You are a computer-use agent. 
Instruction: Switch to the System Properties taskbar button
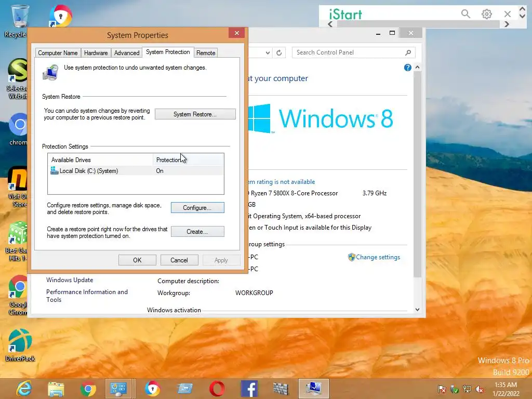click(314, 389)
